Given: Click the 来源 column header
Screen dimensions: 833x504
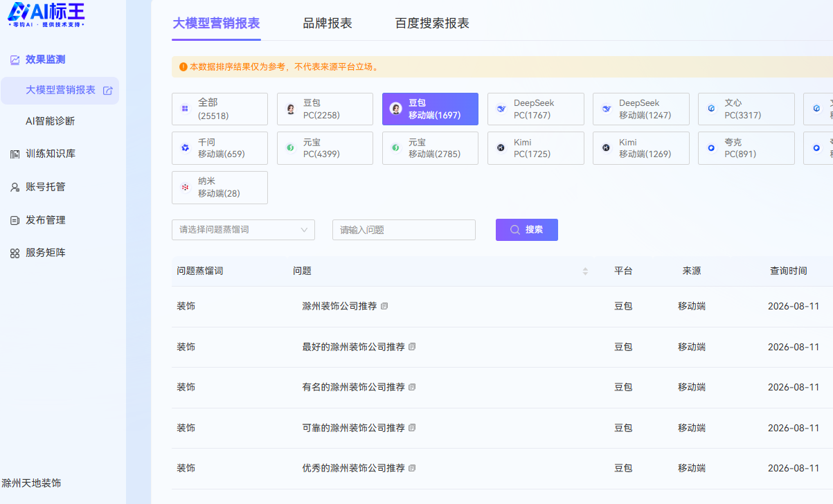Looking at the screenshot, I should coord(692,271).
